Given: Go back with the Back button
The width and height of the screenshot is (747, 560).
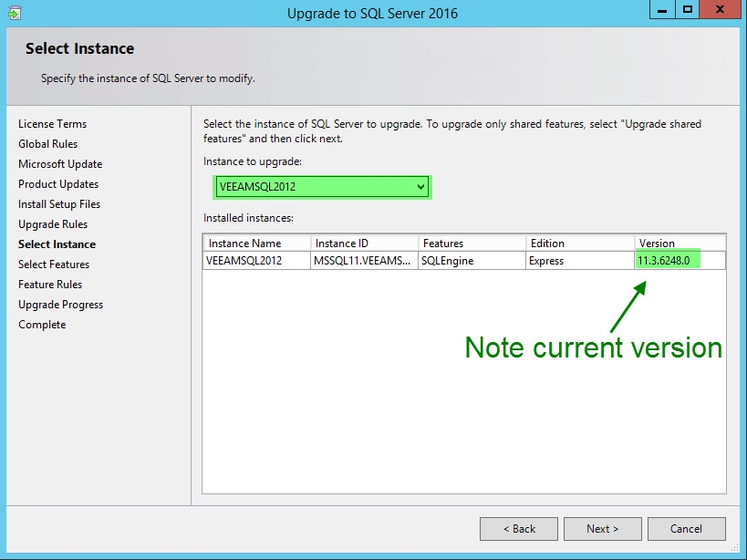Looking at the screenshot, I should pos(519,529).
